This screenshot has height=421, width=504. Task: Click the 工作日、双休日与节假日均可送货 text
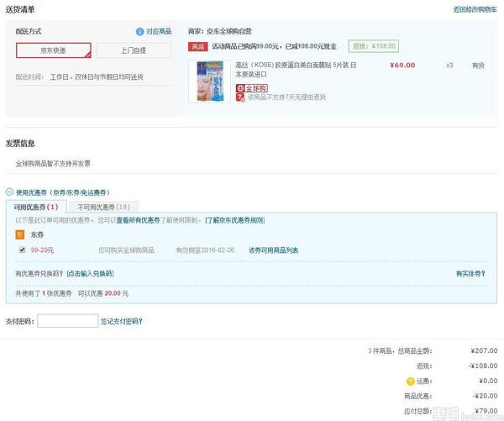coord(97,76)
